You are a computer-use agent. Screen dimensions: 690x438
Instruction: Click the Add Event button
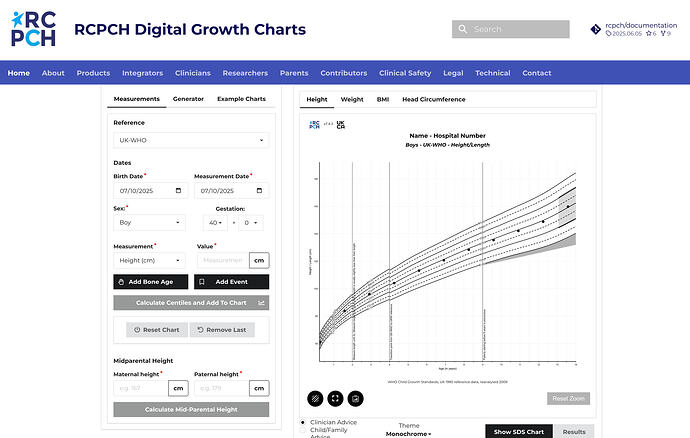(x=231, y=282)
